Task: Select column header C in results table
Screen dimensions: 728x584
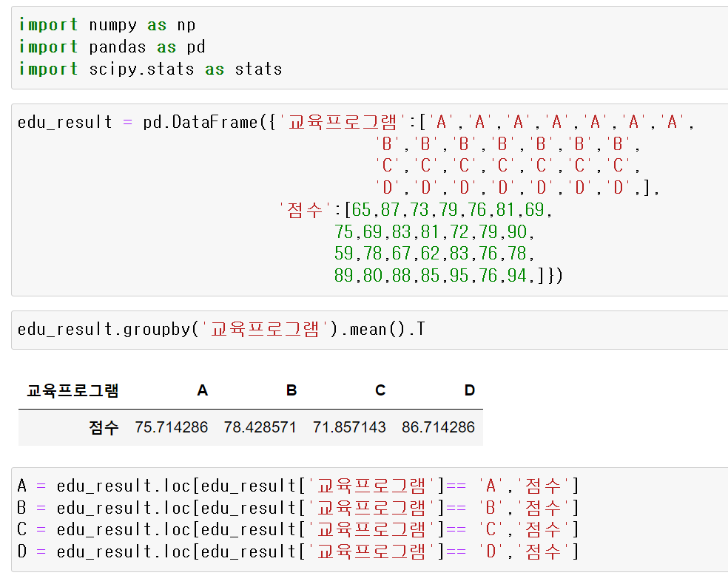Action: [x=380, y=390]
